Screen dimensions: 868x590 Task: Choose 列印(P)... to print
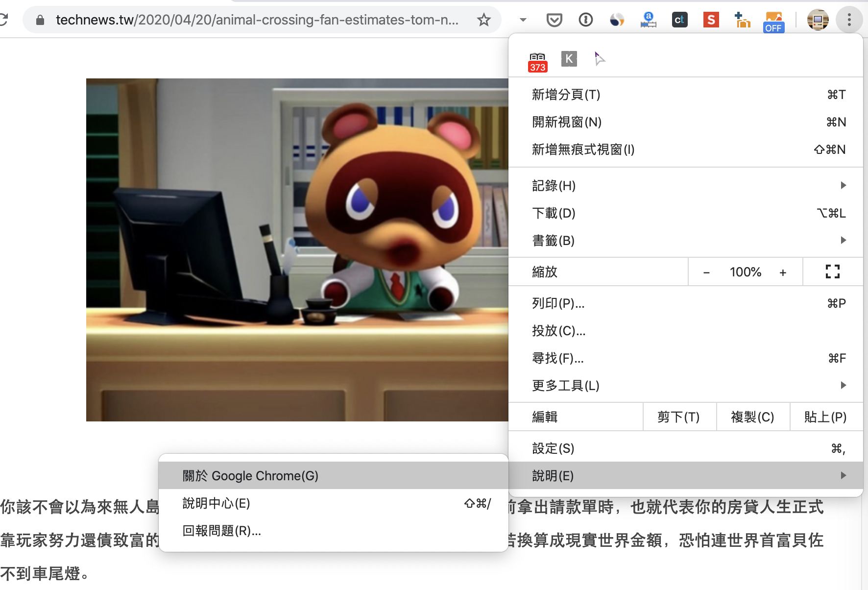tap(686, 303)
